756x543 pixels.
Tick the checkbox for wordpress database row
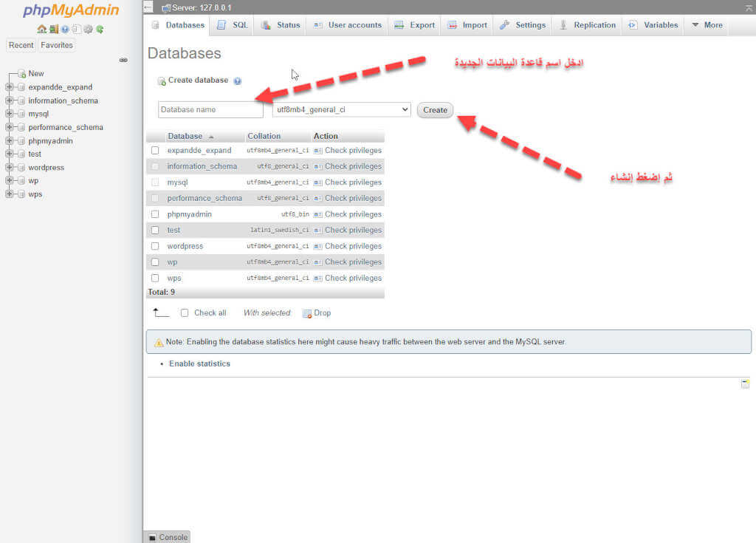pyautogui.click(x=155, y=246)
